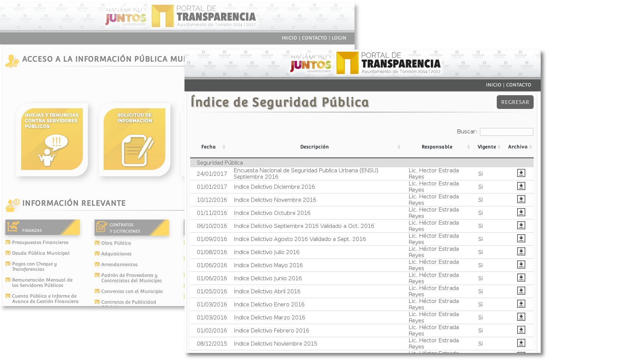The image size is (644, 362).
Task: Open Solicitud de Información tile
Action: 135,139
